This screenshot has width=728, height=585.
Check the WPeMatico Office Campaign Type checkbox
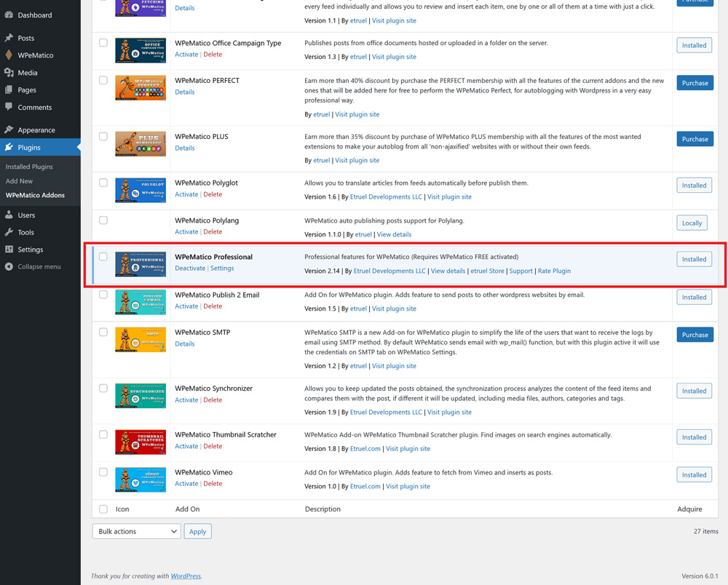103,43
